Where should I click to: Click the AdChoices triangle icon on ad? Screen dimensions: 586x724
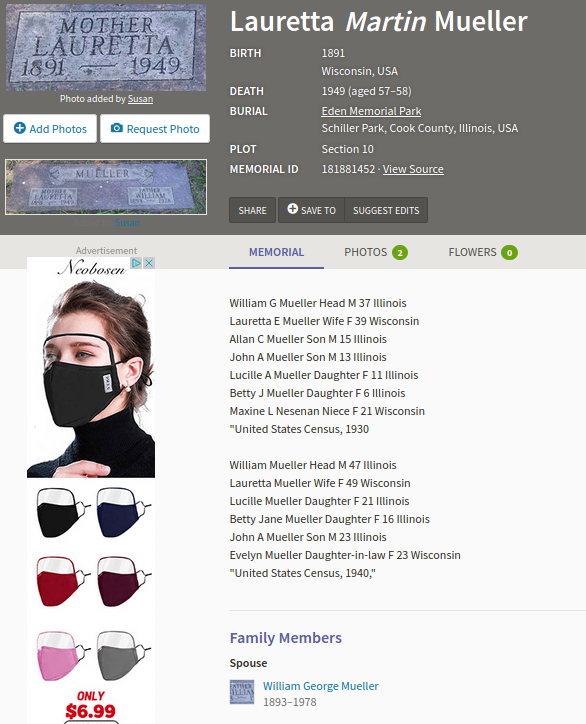click(x=136, y=263)
